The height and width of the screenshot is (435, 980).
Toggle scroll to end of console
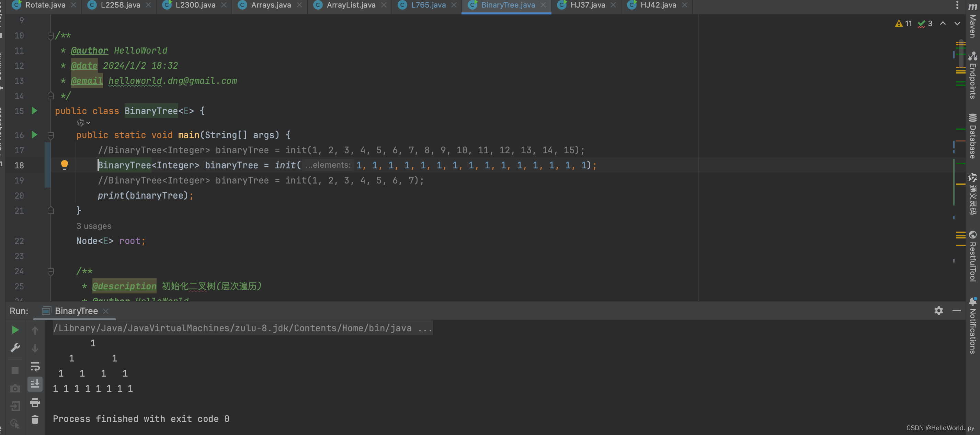[x=35, y=384]
